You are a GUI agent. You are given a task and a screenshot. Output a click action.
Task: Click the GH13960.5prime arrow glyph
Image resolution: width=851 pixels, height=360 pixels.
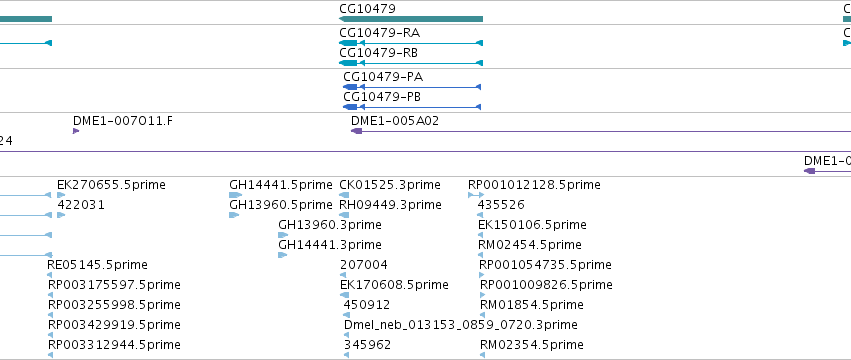coord(234,215)
